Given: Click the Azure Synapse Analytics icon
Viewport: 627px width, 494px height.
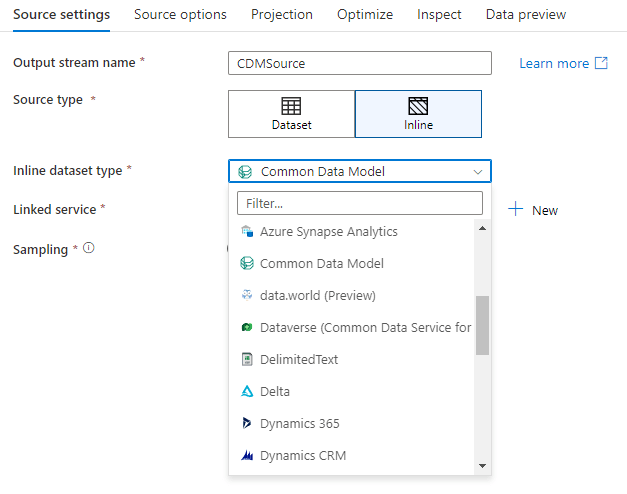Looking at the screenshot, I should pos(246,232).
